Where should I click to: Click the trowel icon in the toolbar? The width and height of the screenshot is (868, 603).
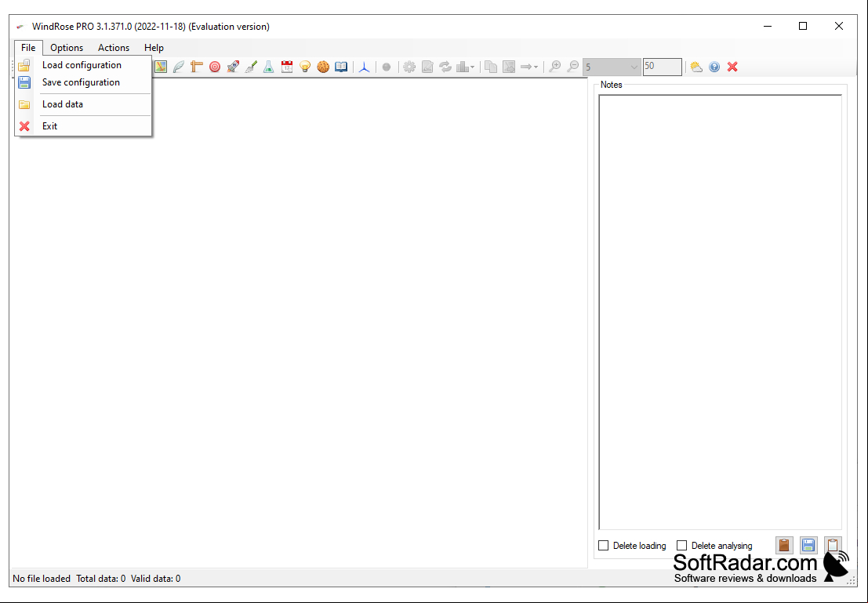(251, 67)
